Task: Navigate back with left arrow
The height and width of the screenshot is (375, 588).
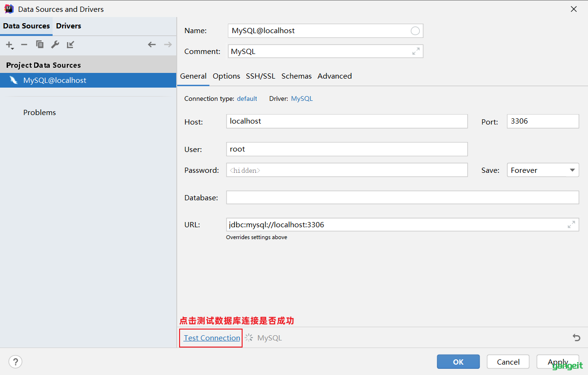Action: click(x=152, y=45)
